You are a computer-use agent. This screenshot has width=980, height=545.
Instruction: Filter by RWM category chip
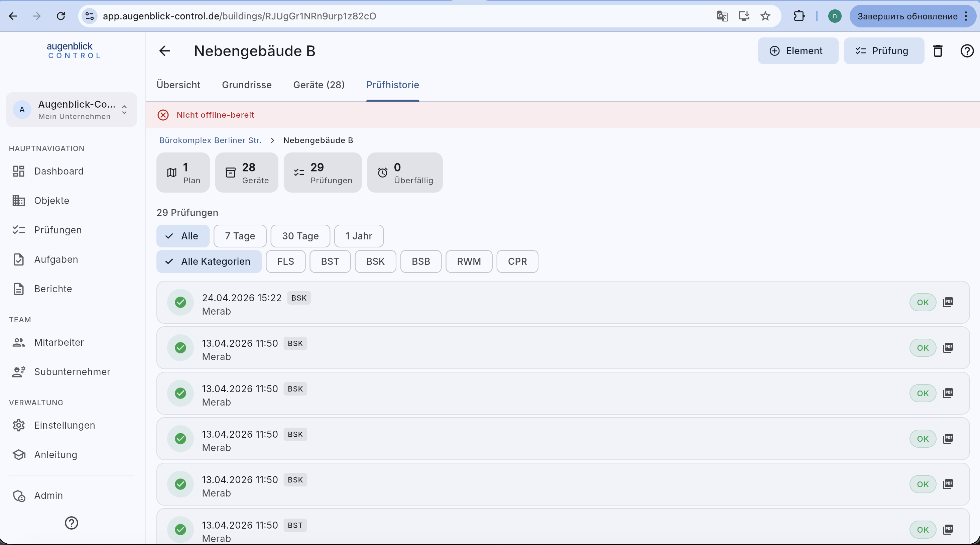tap(469, 261)
